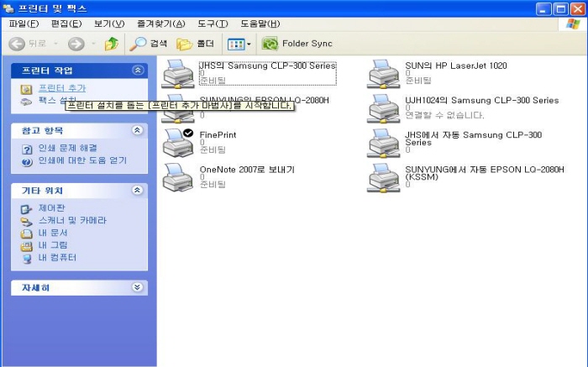588x367 pixels.
Task: Click the 제어판 icon in sidebar
Action: click(x=26, y=209)
